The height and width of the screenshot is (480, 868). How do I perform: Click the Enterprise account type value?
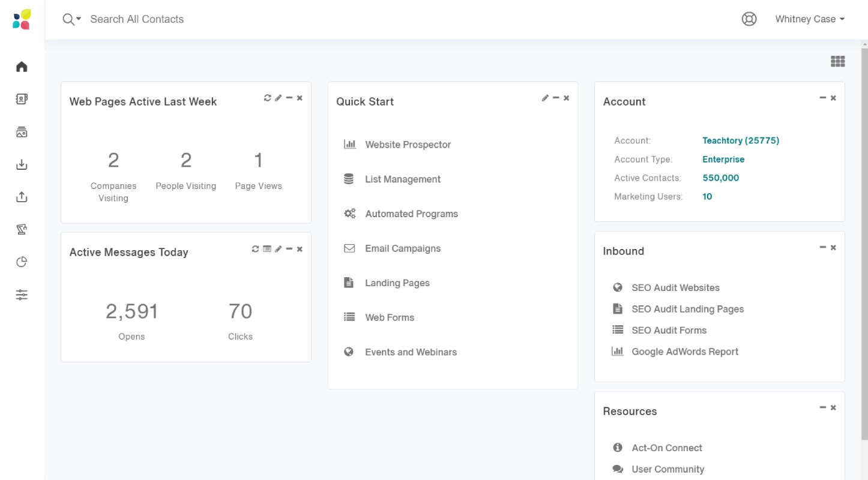tap(723, 160)
